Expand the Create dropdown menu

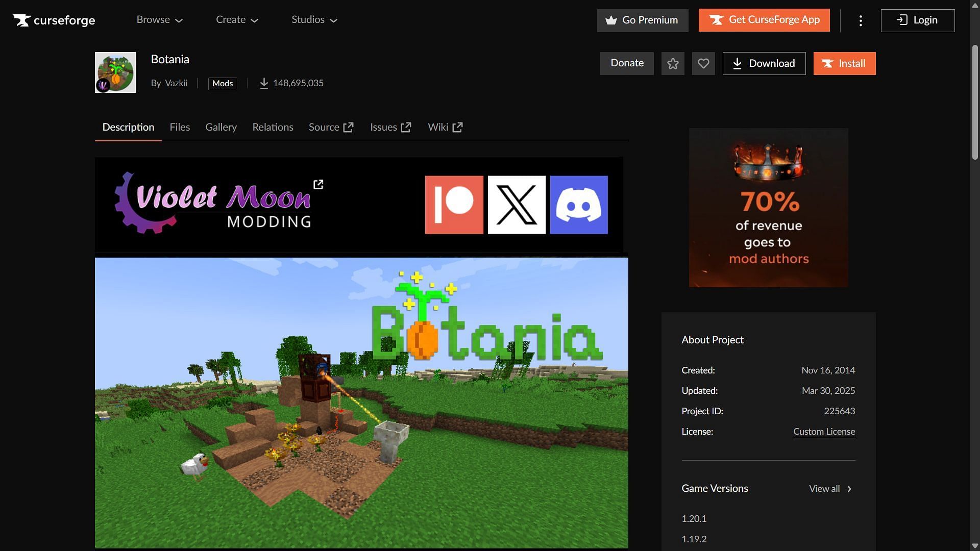point(237,20)
